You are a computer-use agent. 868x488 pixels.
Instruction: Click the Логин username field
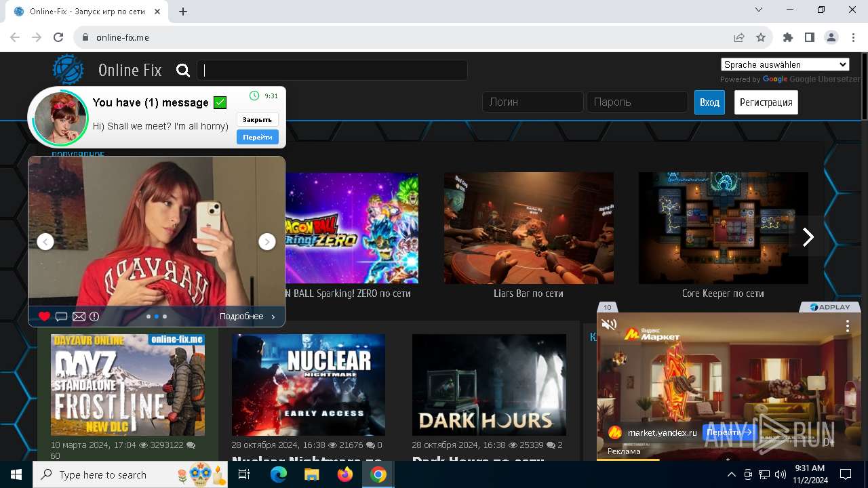click(x=533, y=102)
